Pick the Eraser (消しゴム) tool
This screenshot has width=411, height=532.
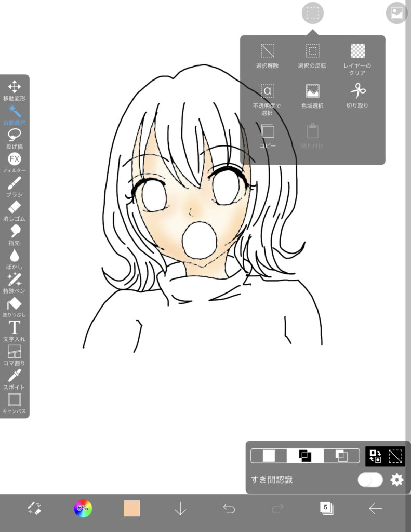15,210
